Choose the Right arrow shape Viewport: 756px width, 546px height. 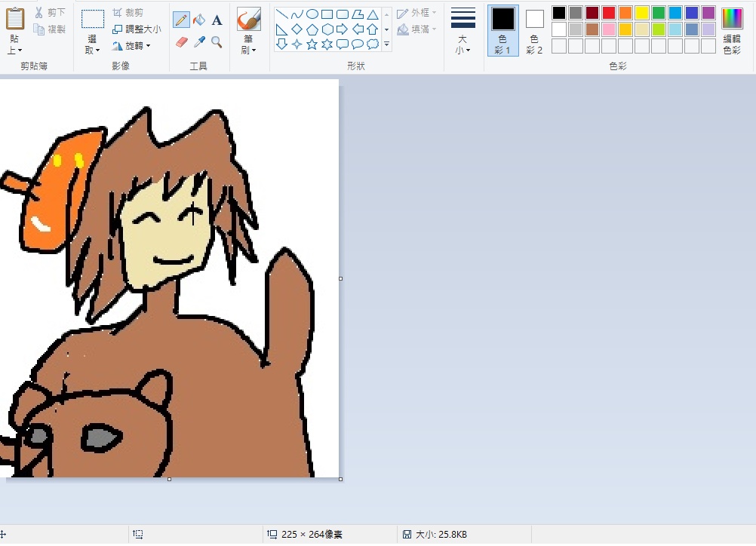[x=343, y=29]
